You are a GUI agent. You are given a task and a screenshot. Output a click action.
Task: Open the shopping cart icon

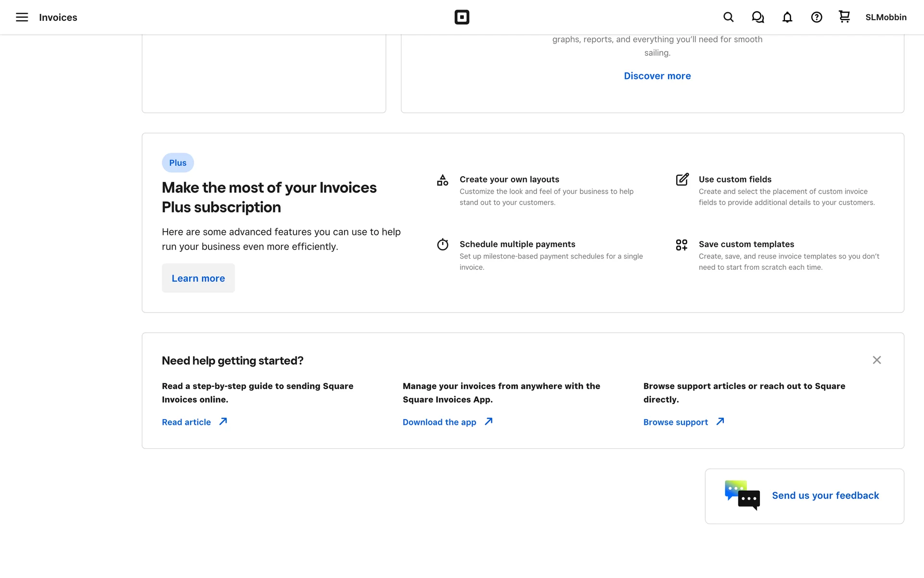coord(844,17)
